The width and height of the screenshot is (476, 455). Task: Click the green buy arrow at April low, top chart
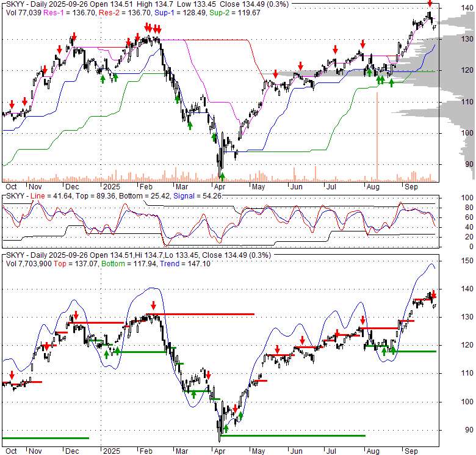pos(222,177)
